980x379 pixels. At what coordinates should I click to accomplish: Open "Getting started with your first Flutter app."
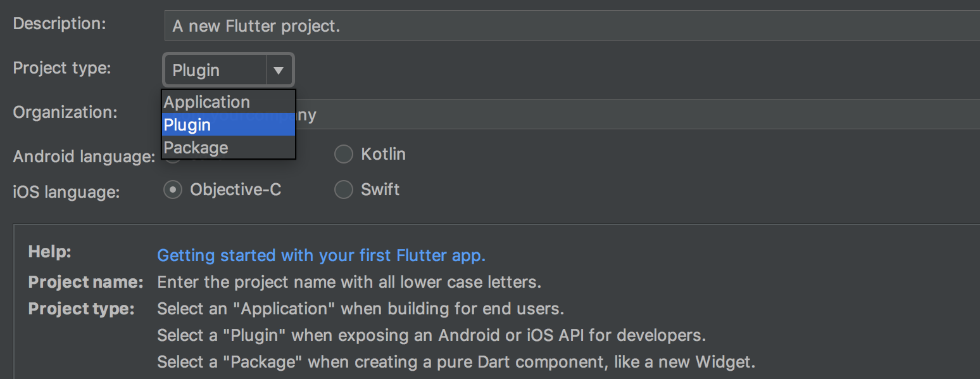click(x=321, y=255)
